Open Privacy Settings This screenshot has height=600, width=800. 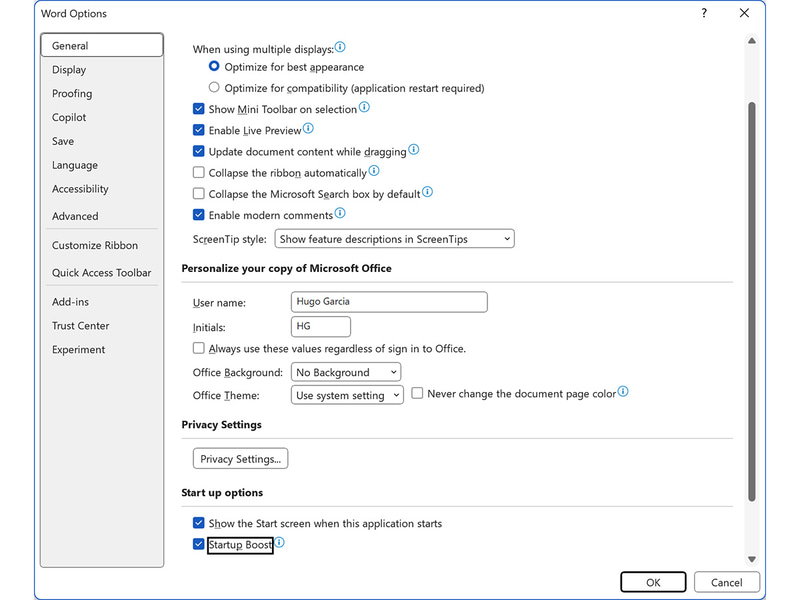(x=240, y=458)
